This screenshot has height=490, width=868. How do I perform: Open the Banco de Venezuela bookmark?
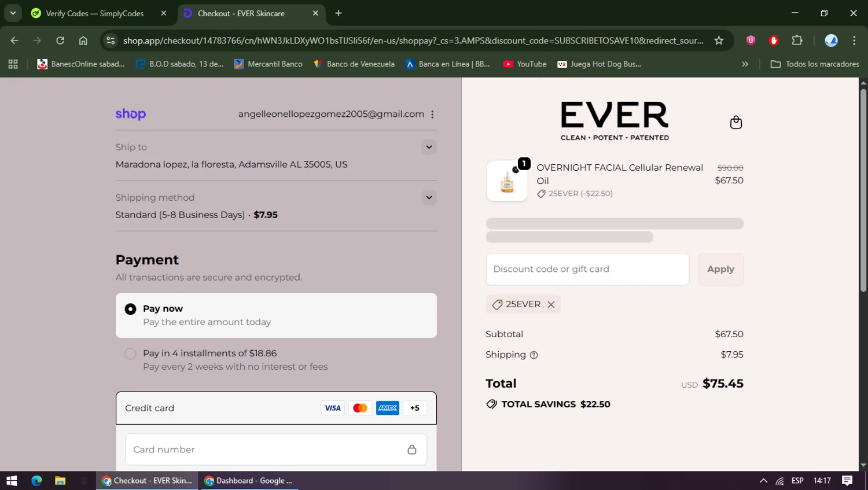coord(354,64)
